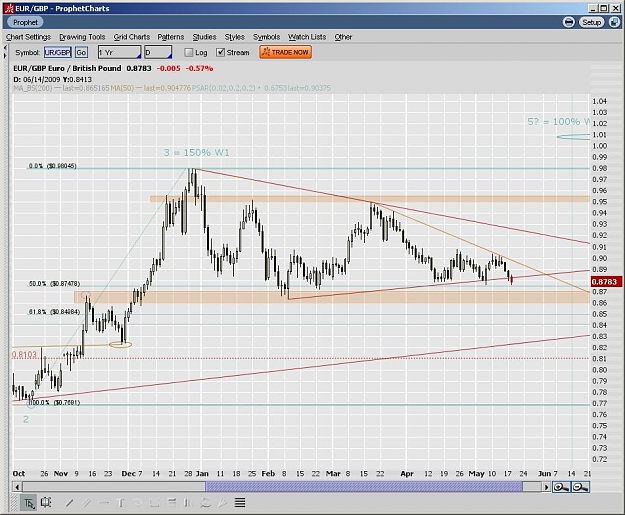Click the Symbol input field
The height and width of the screenshot is (515, 625).
point(58,52)
